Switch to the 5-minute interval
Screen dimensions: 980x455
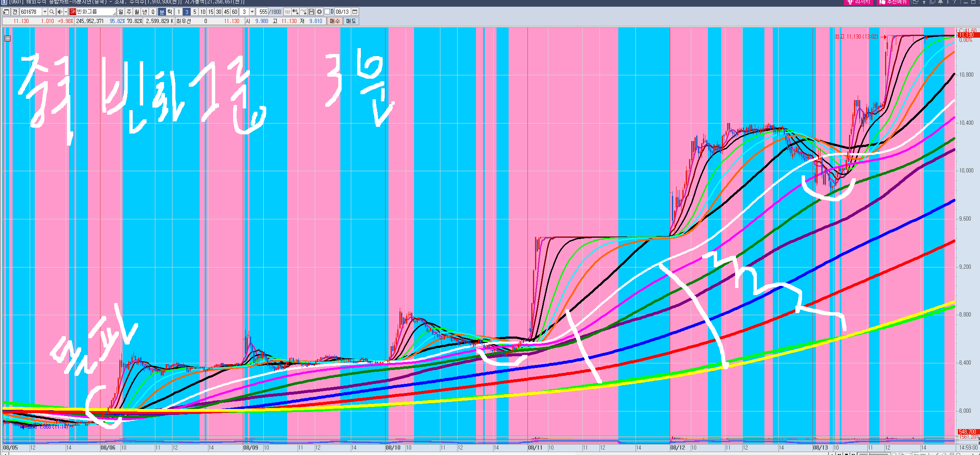[195, 12]
